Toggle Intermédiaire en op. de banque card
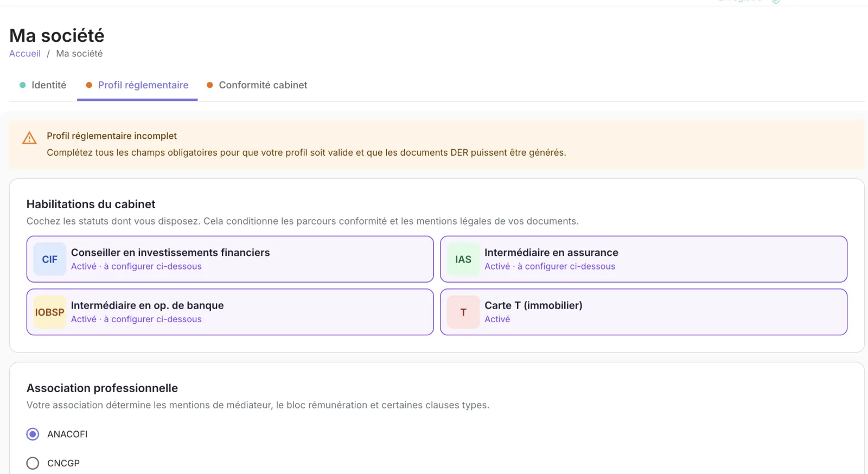Image resolution: width=868 pixels, height=474 pixels. coord(230,312)
